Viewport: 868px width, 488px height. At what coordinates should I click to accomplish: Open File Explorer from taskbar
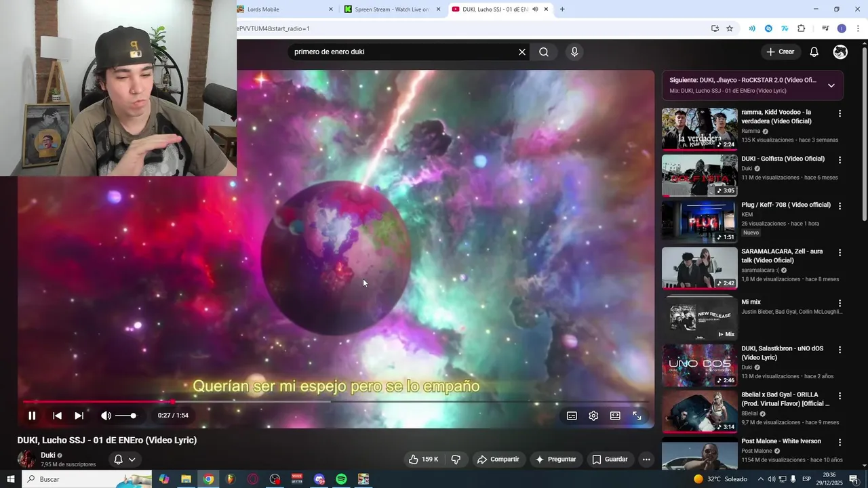pos(186,479)
